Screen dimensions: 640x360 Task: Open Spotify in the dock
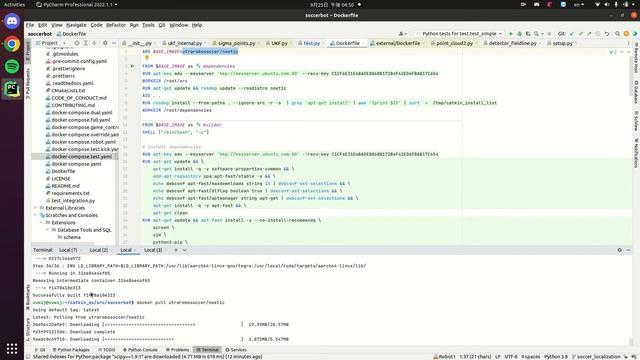(12, 66)
